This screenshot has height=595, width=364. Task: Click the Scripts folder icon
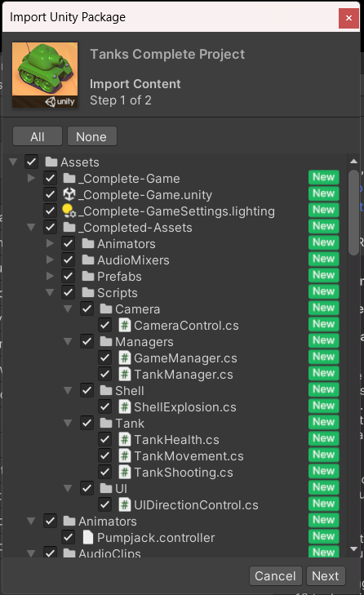click(x=88, y=292)
